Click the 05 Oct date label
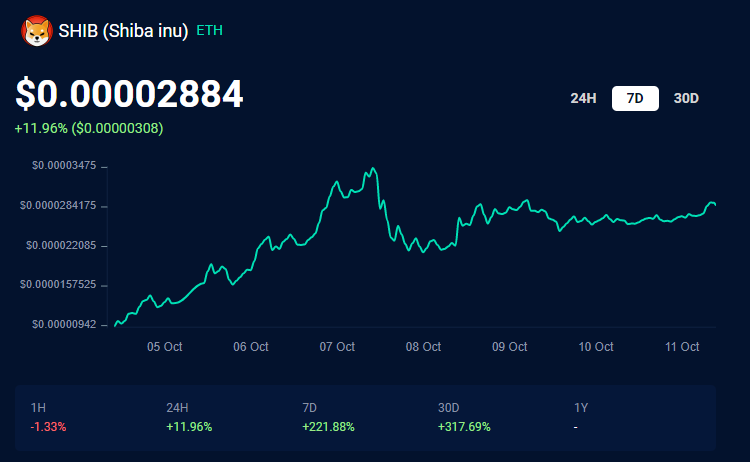750x462 pixels. (165, 347)
